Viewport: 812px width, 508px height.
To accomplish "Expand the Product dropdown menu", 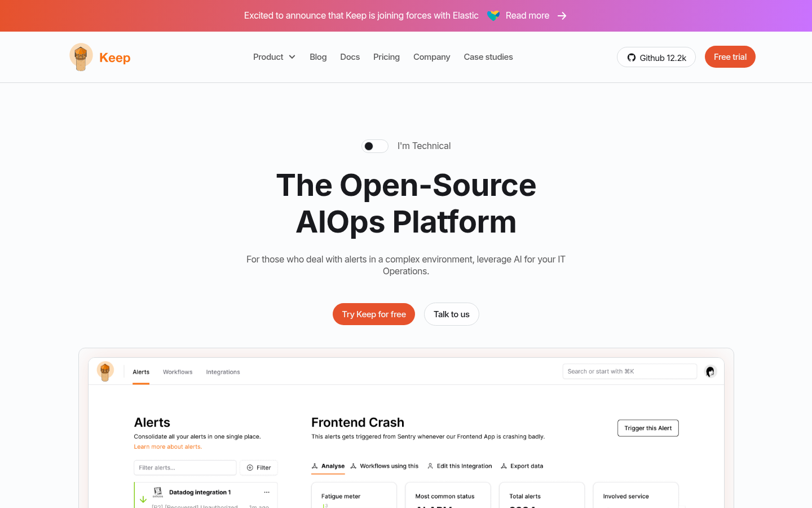I will (x=274, y=57).
